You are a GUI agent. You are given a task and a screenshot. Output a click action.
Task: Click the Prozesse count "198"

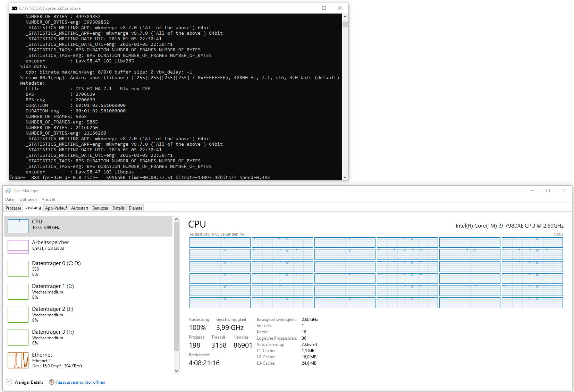[195, 346]
